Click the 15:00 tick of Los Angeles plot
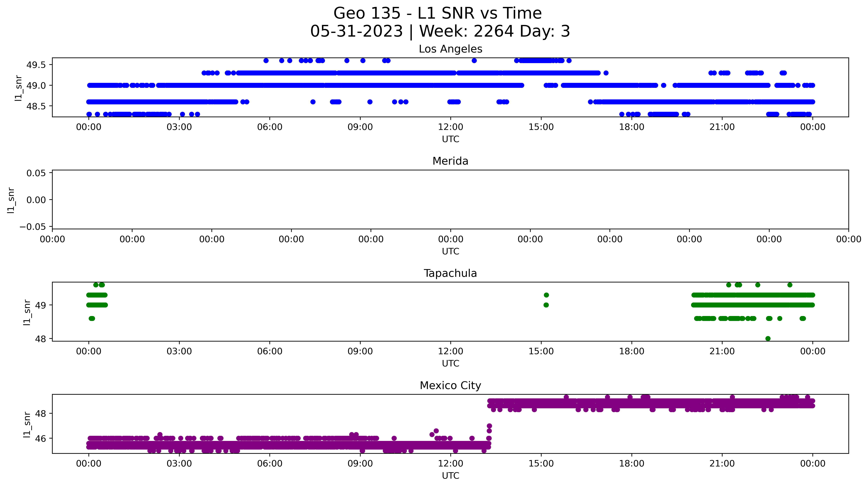Viewport: 868px width, 487px height. (x=541, y=127)
